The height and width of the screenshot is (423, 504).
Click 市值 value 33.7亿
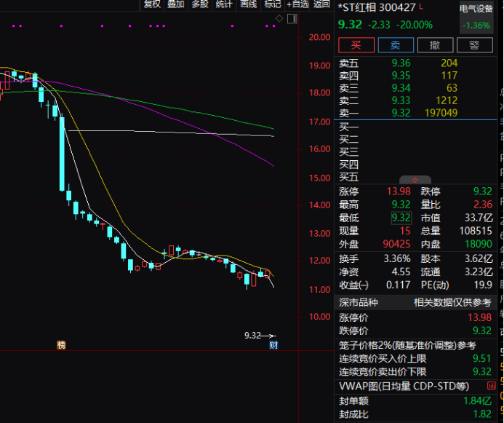click(479, 218)
